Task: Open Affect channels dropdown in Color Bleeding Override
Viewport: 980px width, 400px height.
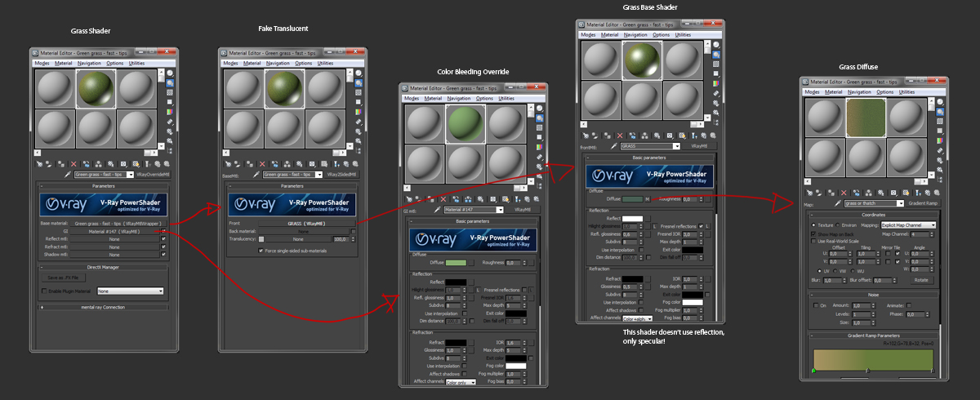Action: point(460,382)
